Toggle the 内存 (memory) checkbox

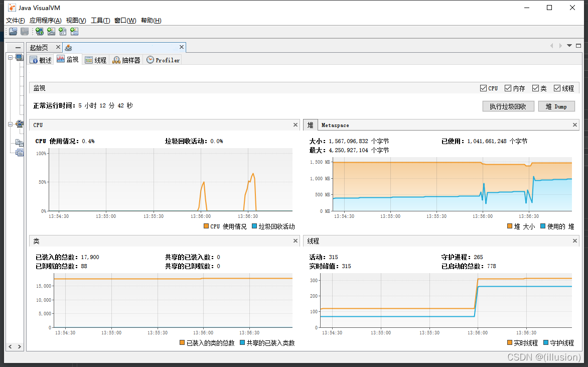pyautogui.click(x=508, y=88)
